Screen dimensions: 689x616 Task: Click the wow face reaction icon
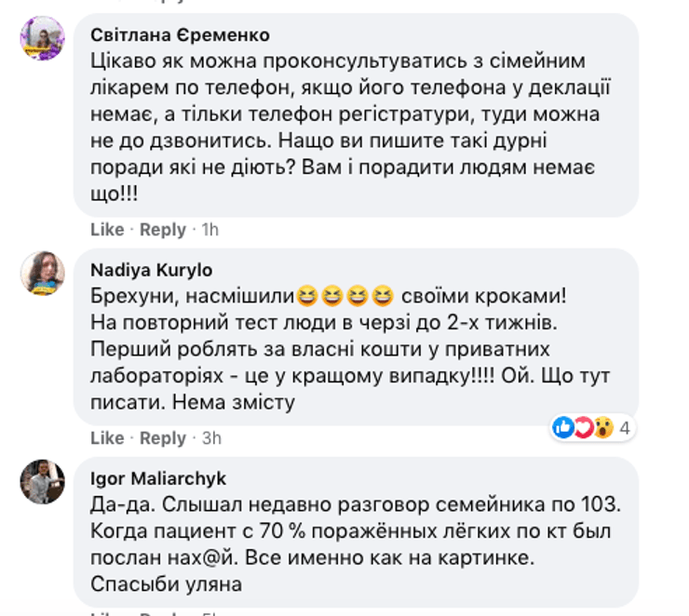601,428
